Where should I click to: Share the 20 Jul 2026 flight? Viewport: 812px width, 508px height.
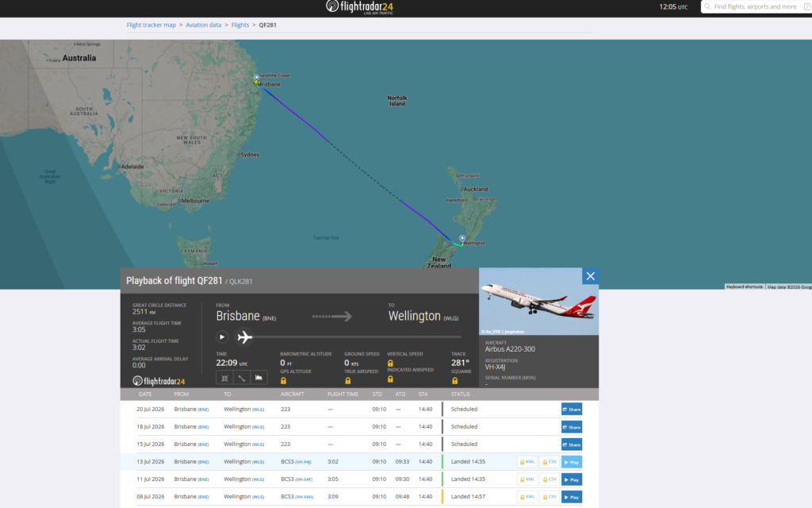[572, 410]
